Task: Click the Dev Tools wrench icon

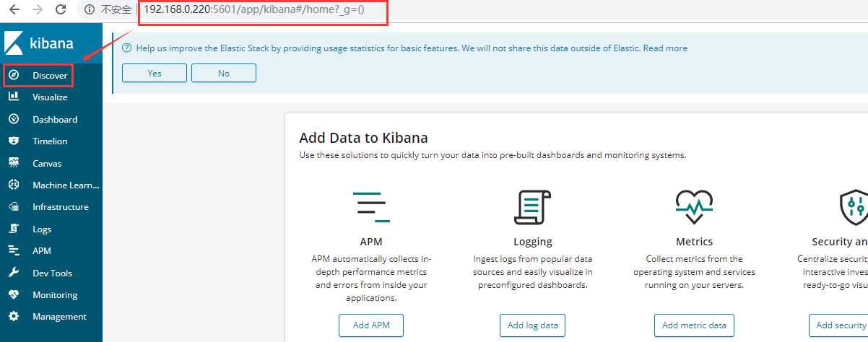Action: point(14,273)
